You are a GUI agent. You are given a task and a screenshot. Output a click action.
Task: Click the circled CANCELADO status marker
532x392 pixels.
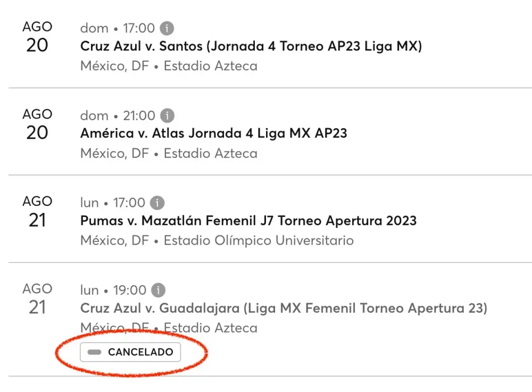coord(130,352)
